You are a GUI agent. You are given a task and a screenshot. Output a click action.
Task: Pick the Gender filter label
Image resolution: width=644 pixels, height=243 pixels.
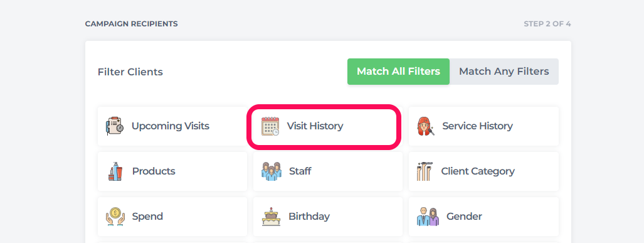click(464, 217)
